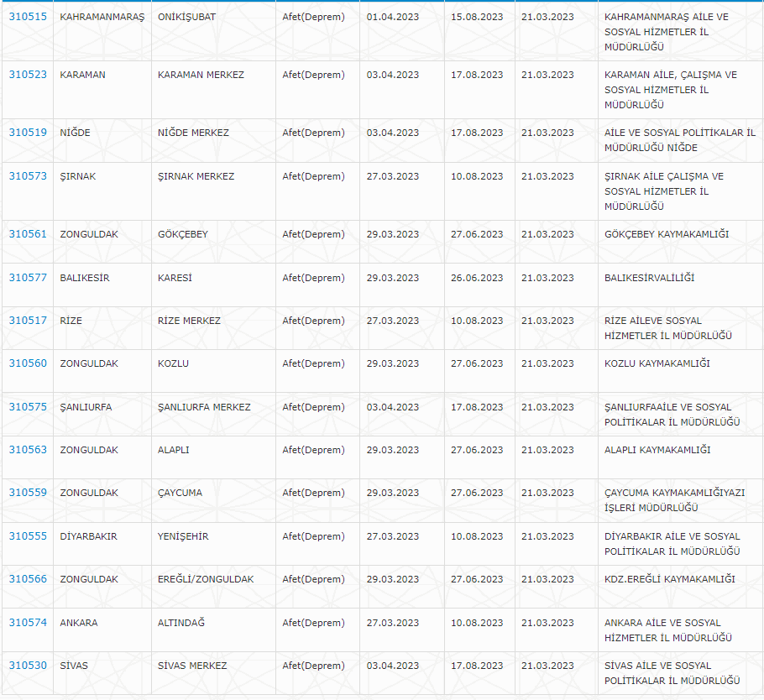Image resolution: width=764 pixels, height=700 pixels.
Task: Open the Sivas record 310530
Action: [28, 666]
